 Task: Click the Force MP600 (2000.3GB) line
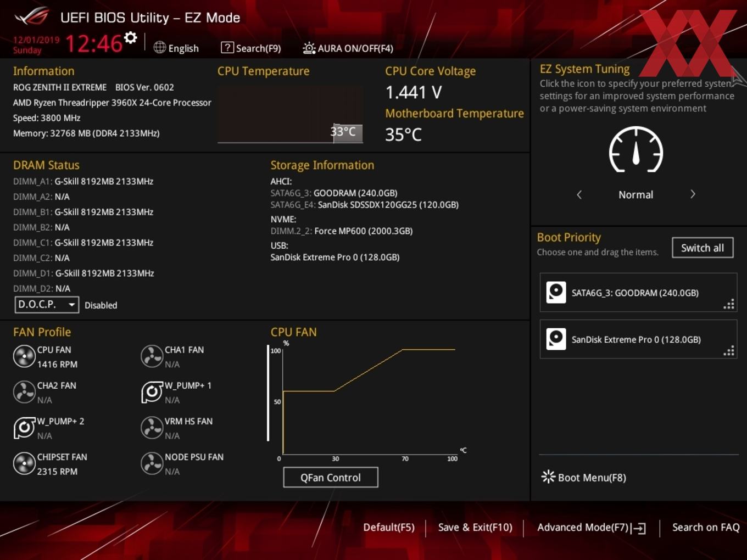coord(342,231)
